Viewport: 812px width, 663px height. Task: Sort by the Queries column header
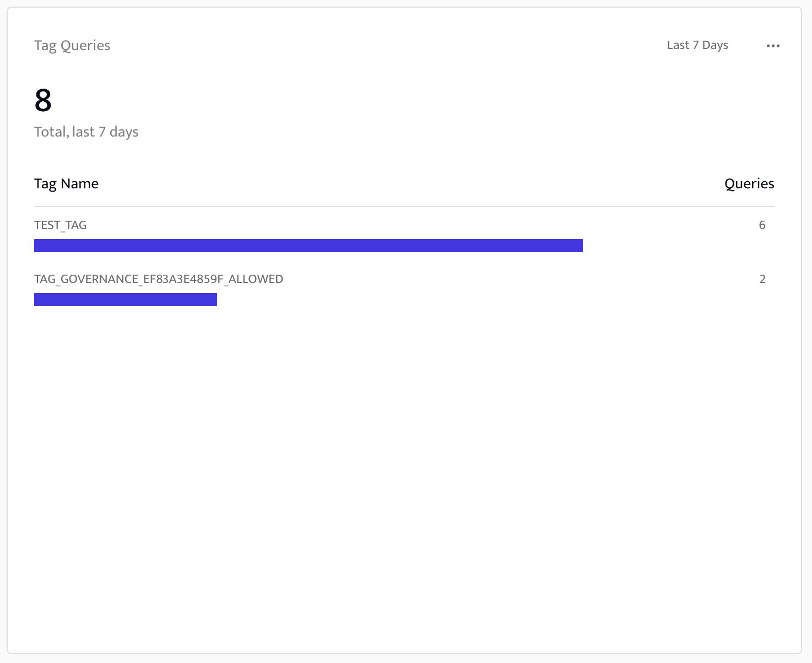(749, 183)
